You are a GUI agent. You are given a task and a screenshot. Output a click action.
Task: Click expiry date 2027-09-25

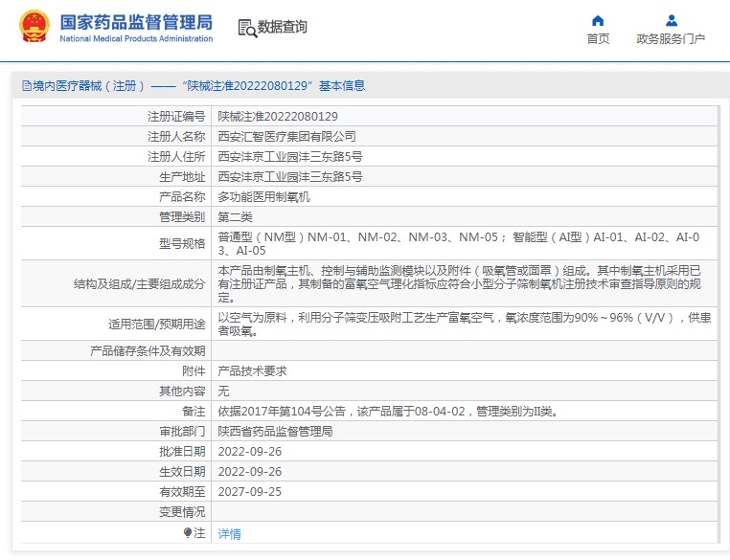coord(249,492)
